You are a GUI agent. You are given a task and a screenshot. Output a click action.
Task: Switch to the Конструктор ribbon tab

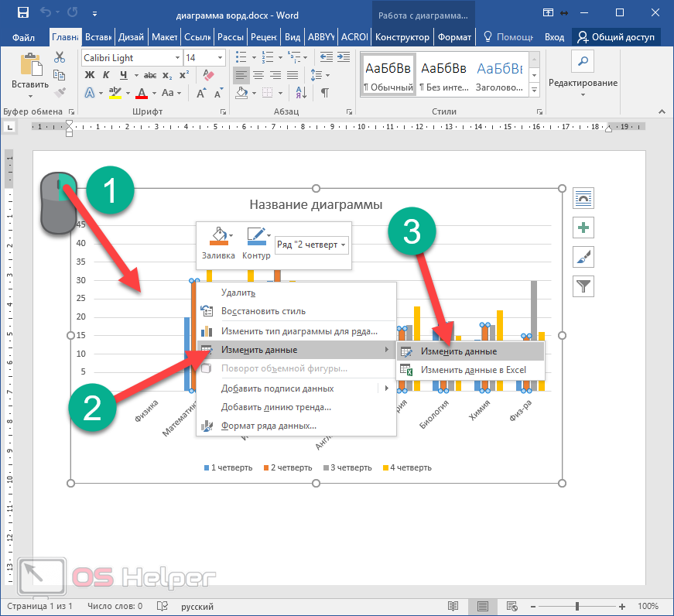[x=402, y=37]
